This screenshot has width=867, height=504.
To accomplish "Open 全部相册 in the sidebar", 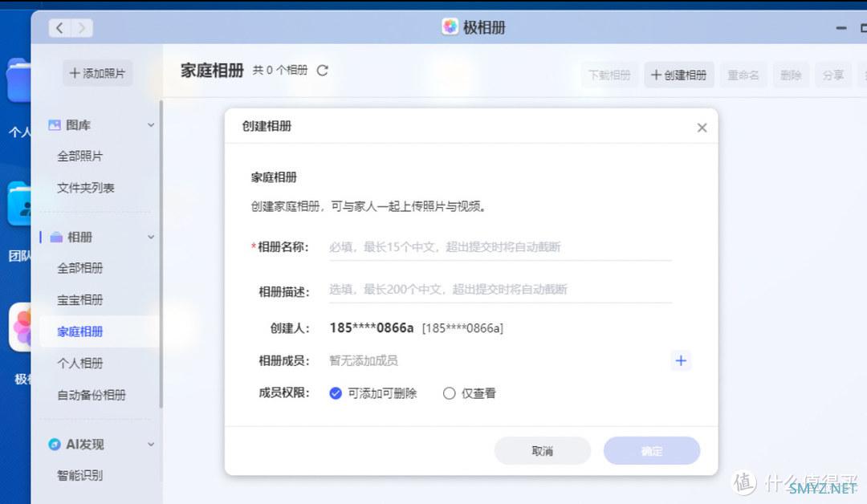I will [80, 268].
